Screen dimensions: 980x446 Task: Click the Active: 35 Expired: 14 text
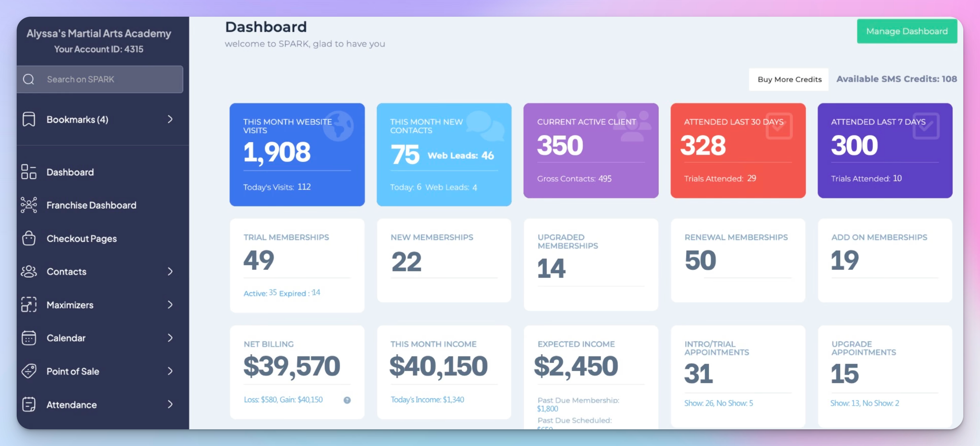pos(282,293)
